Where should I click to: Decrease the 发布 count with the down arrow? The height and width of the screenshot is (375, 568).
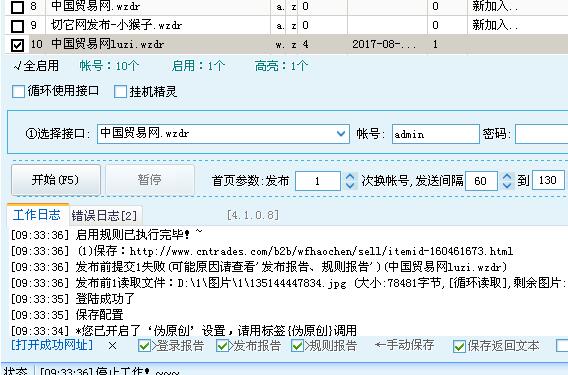tap(350, 185)
